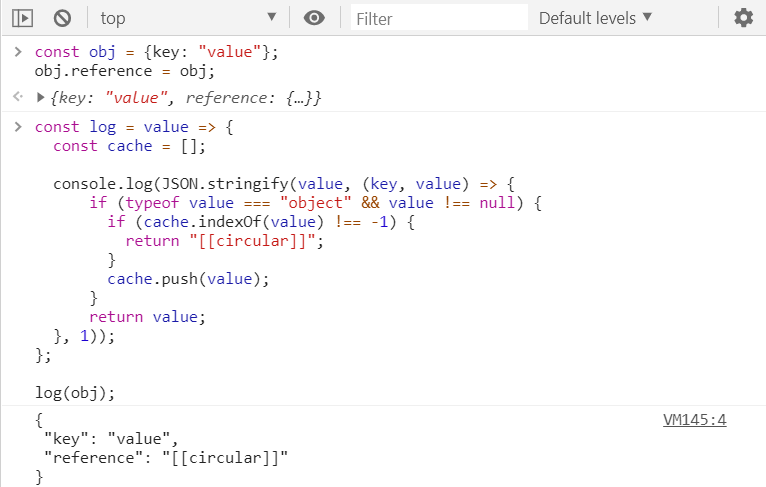
Task: Click the cache.push(value) line
Action: coord(189,278)
